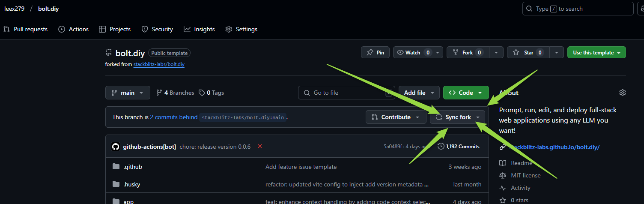
Task: View 0 Tags link
Action: [211, 93]
